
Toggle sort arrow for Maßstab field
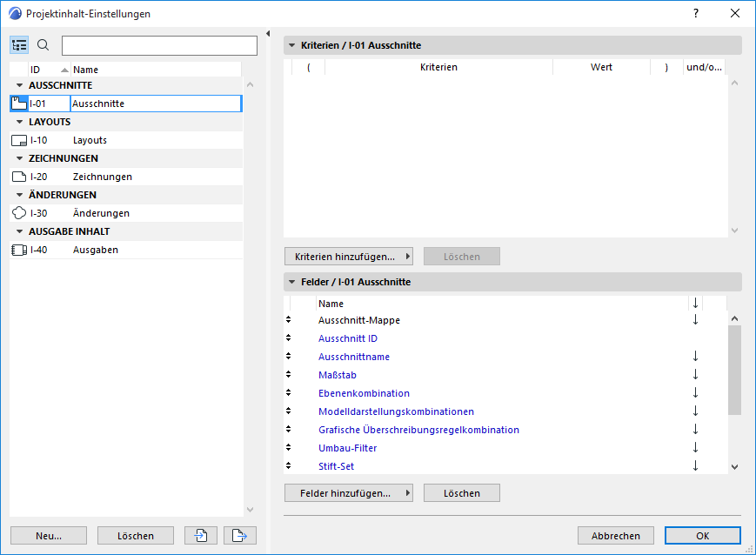695,375
